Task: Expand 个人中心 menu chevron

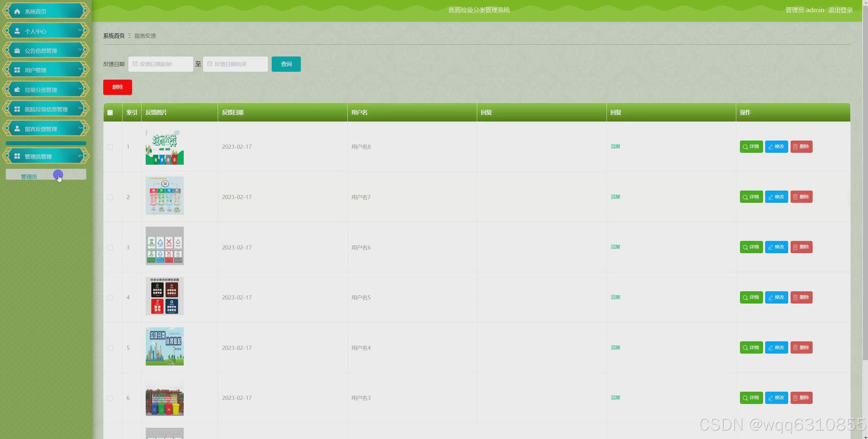Action: click(80, 30)
